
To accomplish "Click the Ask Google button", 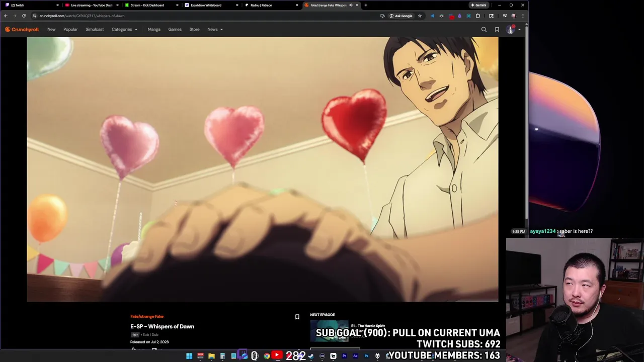I will coord(401,16).
